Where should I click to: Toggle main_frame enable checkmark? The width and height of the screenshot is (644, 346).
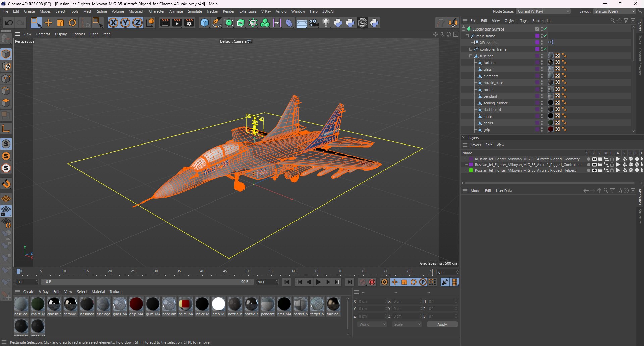click(x=545, y=36)
